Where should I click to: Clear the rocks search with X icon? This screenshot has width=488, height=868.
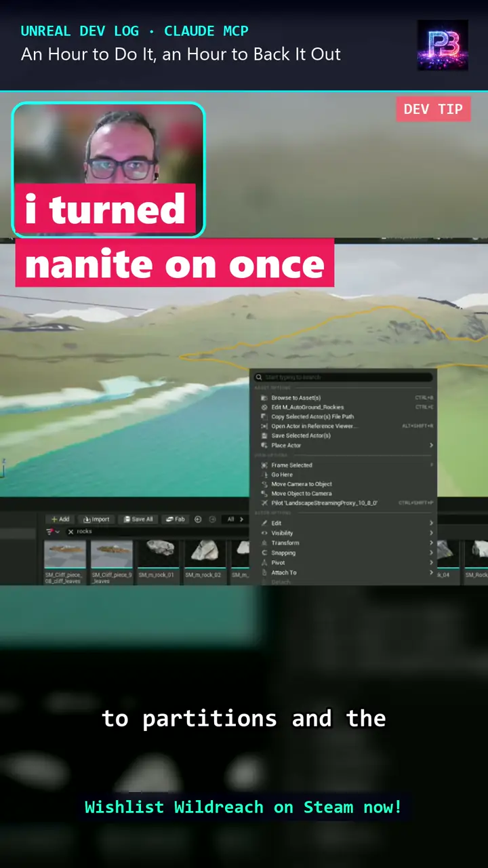click(x=70, y=532)
